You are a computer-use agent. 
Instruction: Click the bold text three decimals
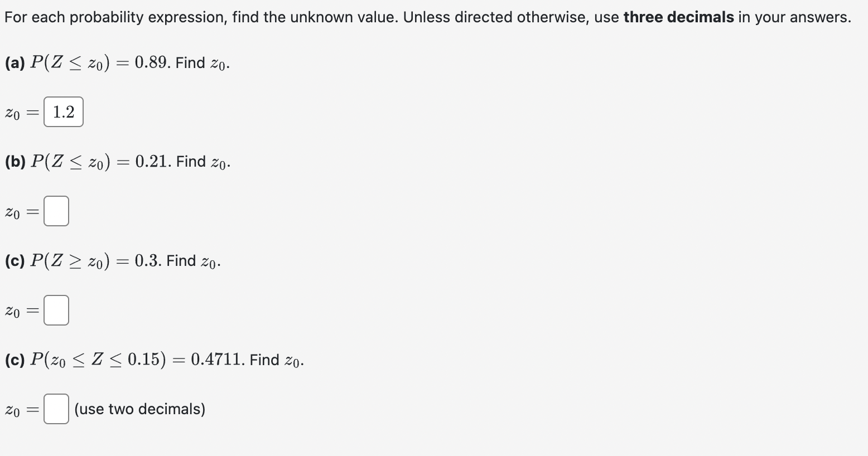[x=678, y=17]
